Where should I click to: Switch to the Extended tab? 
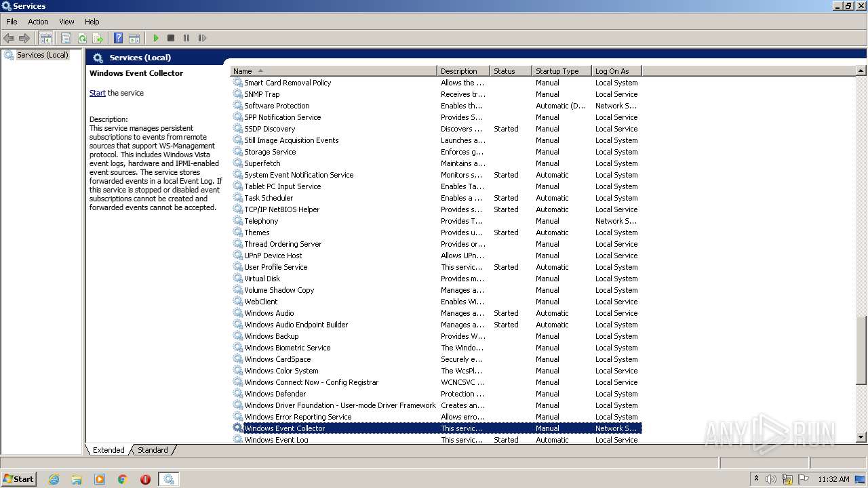pos(108,450)
